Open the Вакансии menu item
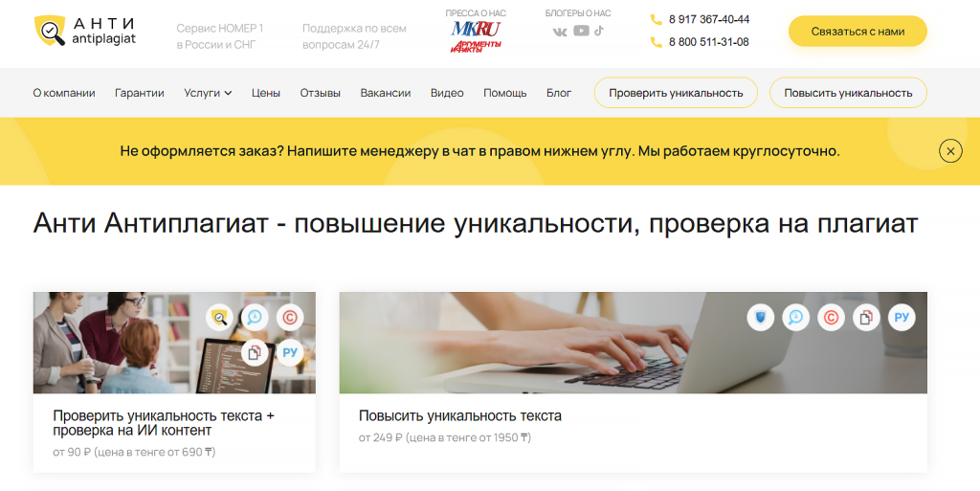 pos(385,93)
